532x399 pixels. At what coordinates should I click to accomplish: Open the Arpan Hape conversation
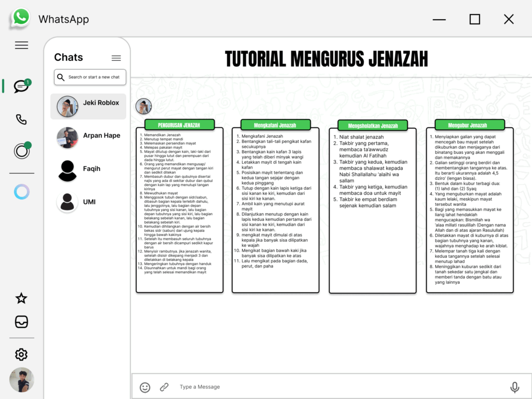tap(88, 138)
